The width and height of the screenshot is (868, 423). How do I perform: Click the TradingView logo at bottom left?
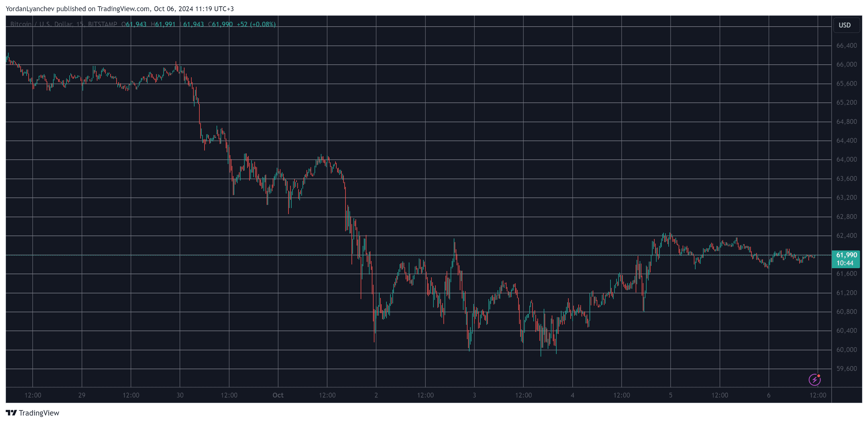[32, 413]
